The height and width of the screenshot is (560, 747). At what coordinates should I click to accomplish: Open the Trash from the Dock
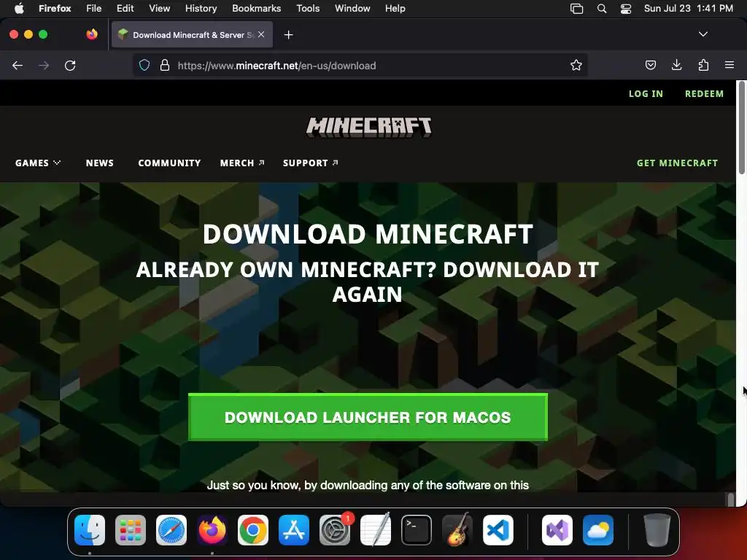pos(657,530)
